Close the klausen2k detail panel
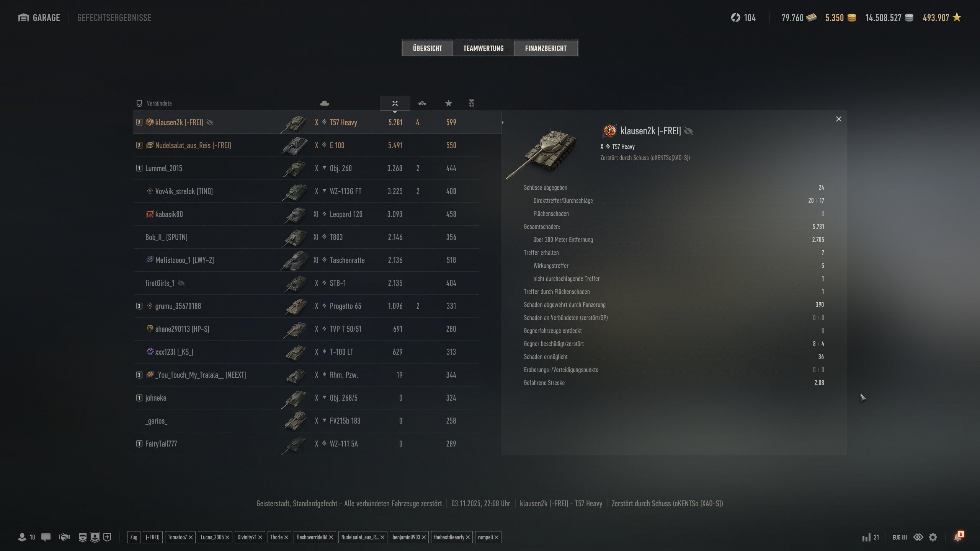 pyautogui.click(x=838, y=119)
